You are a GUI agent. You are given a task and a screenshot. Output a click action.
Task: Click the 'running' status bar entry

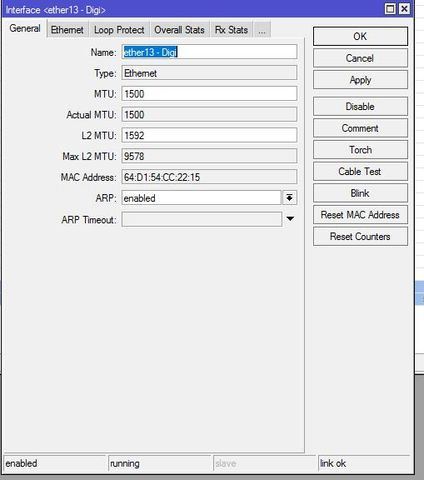click(159, 463)
